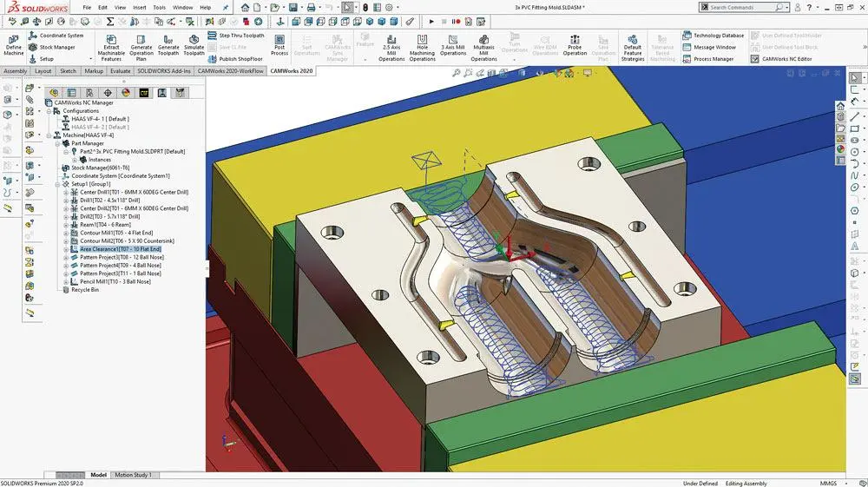
Task: Select Ream1[T04 - 6 Ream] operation
Action: pos(105,225)
